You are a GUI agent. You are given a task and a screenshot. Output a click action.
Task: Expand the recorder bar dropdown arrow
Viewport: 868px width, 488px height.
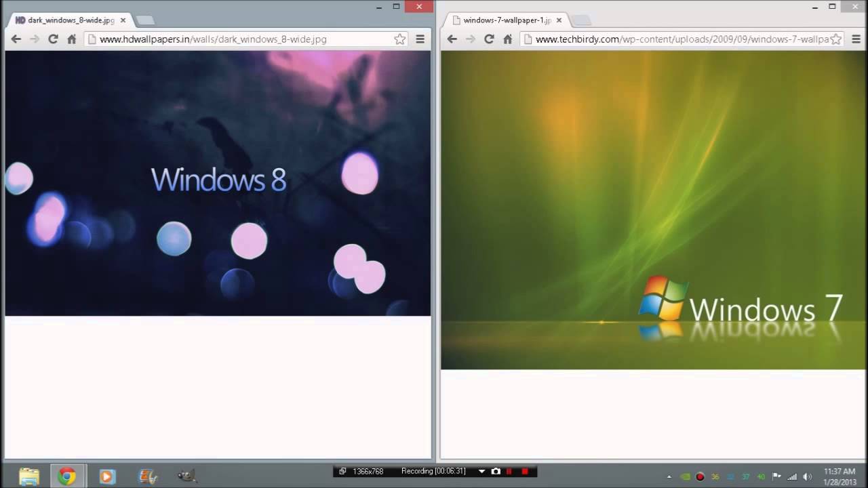(x=482, y=472)
